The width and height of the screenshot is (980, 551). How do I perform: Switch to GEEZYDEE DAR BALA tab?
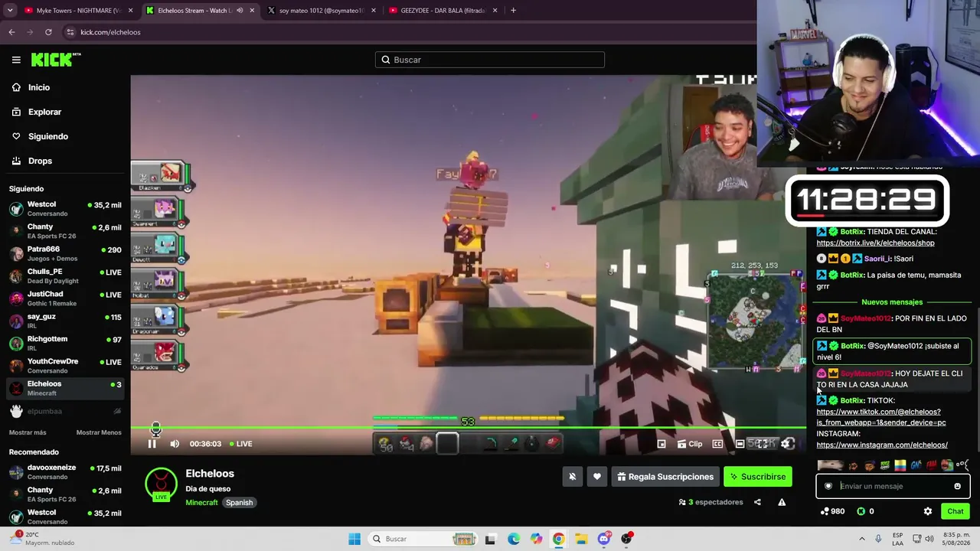pos(443,11)
